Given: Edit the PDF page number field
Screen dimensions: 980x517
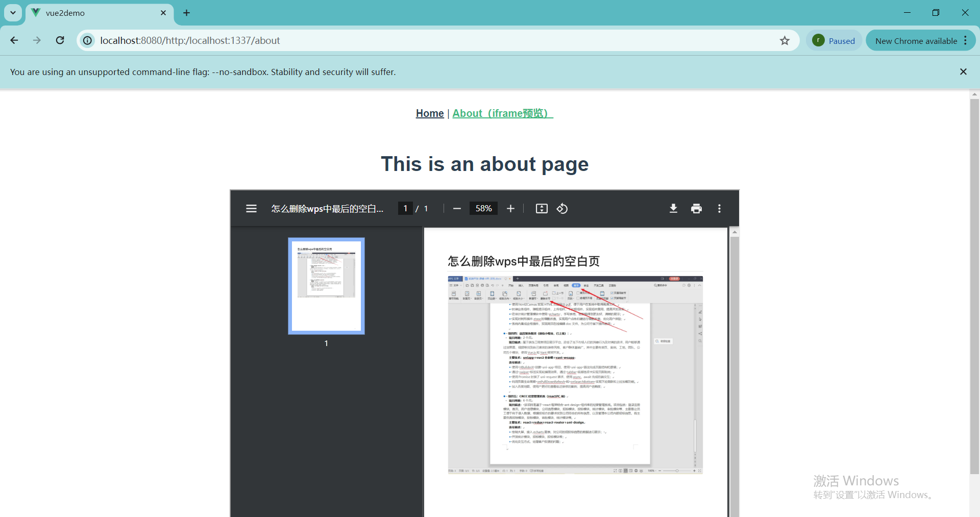Looking at the screenshot, I should click(405, 208).
